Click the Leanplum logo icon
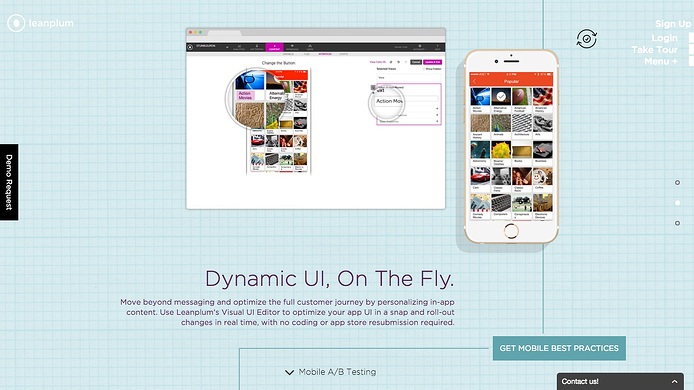This screenshot has height=390, width=694. (x=16, y=23)
